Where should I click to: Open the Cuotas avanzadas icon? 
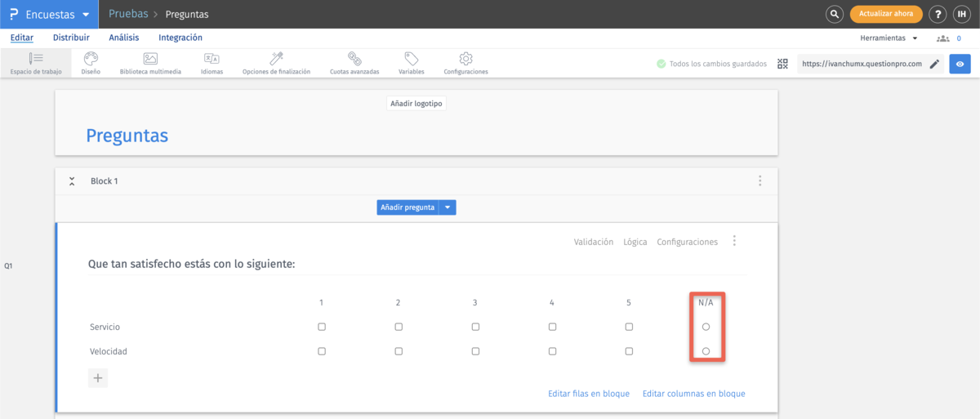(x=354, y=59)
